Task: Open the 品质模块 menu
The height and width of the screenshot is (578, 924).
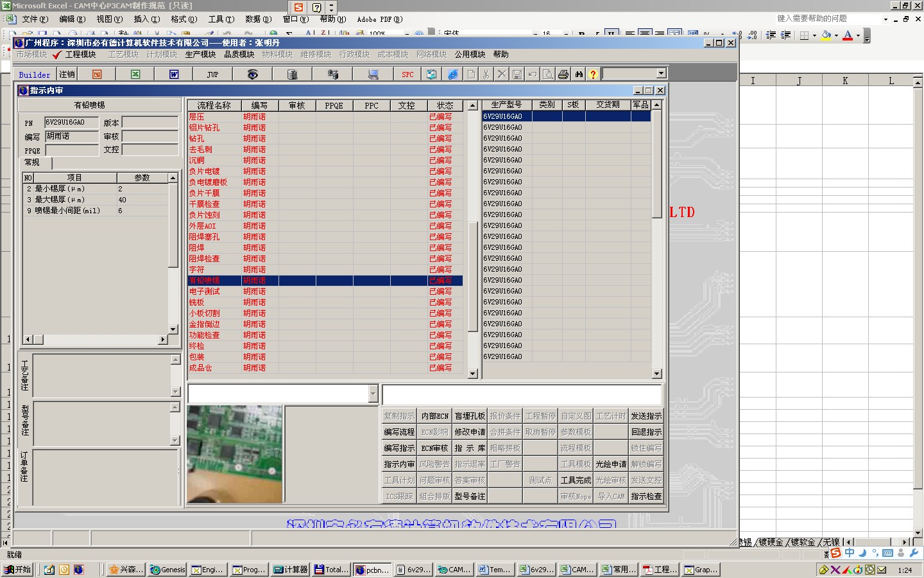Action: (x=239, y=55)
